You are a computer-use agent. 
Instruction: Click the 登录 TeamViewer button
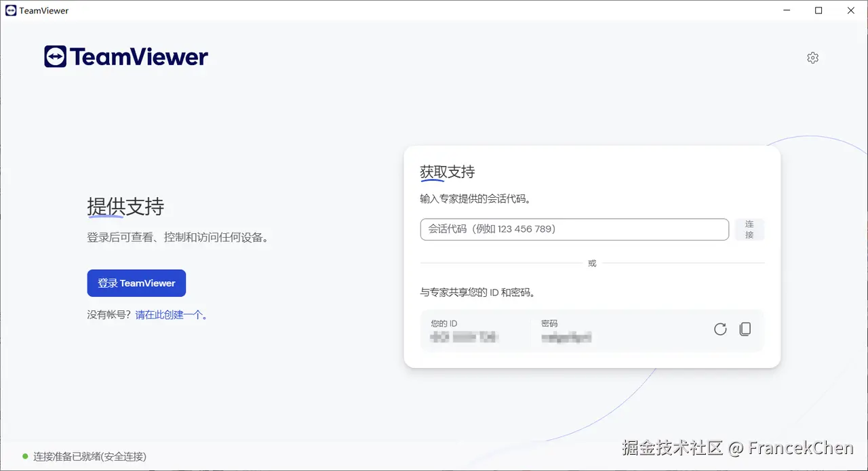[x=136, y=283]
